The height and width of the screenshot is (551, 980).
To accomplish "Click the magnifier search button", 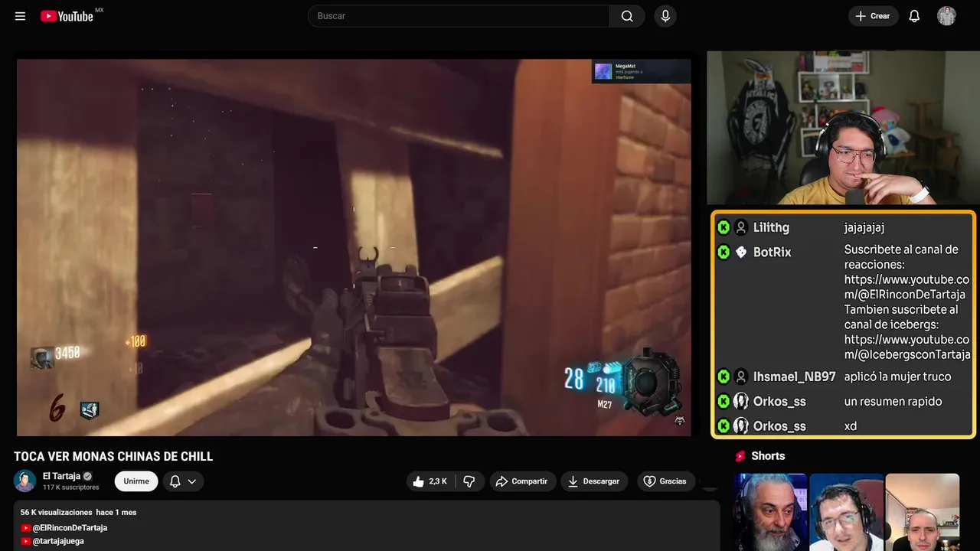I will [x=627, y=16].
